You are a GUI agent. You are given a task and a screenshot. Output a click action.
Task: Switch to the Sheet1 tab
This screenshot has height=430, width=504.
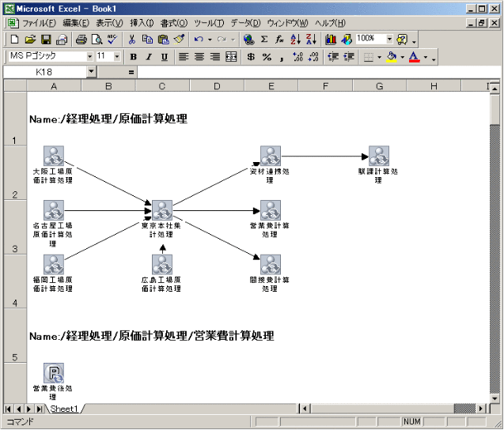[x=64, y=409]
